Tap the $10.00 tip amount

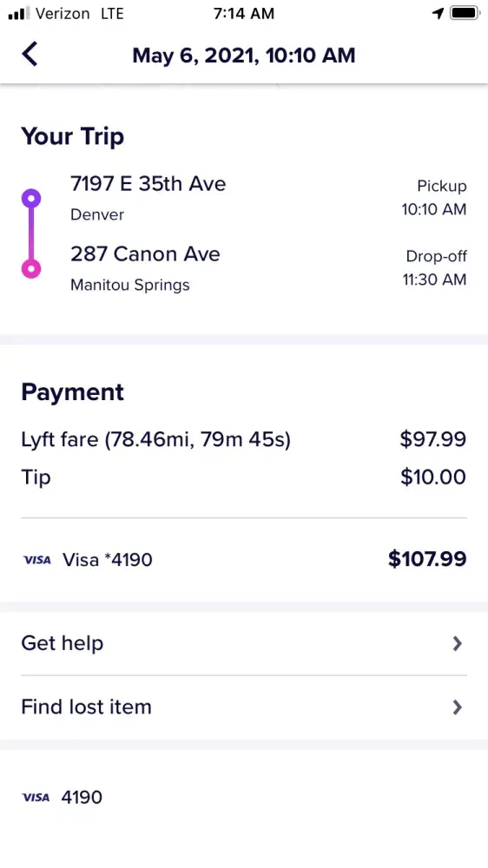pos(433,477)
